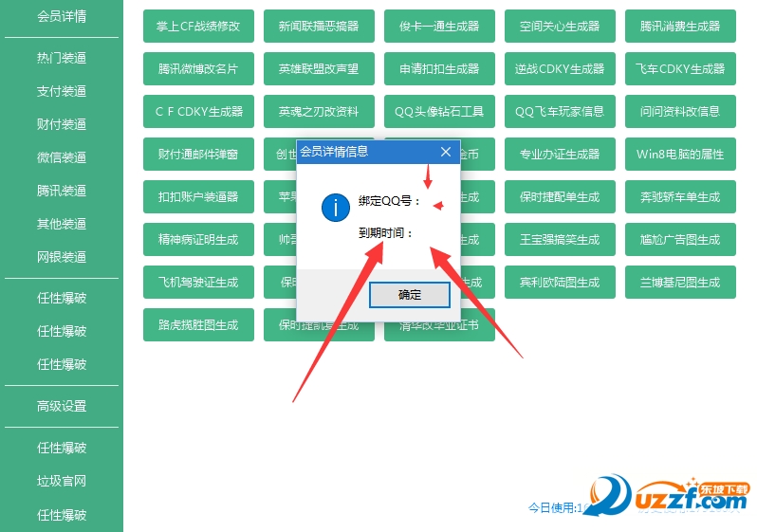Viewport: 757px width, 532px height.
Task: Open the 财付装逼 sidebar section
Action: point(62,124)
